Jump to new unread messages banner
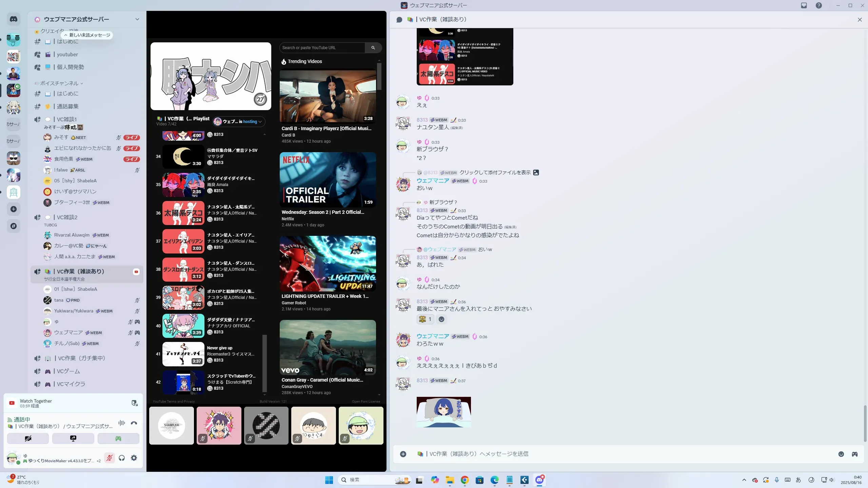 tap(87, 35)
